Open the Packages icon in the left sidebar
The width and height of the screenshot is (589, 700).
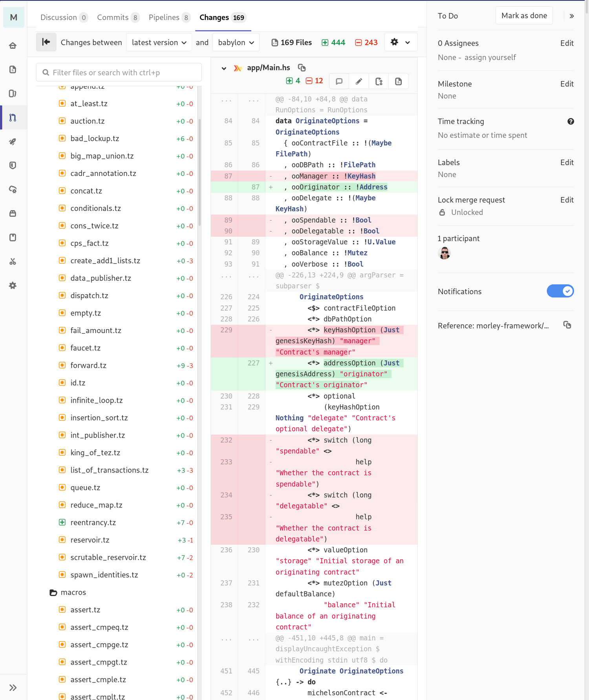[13, 213]
